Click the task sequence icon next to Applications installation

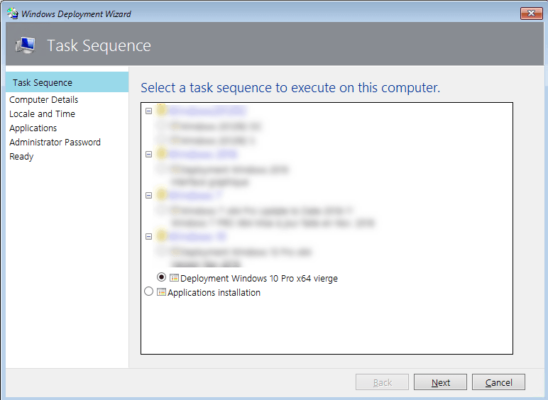(161, 292)
